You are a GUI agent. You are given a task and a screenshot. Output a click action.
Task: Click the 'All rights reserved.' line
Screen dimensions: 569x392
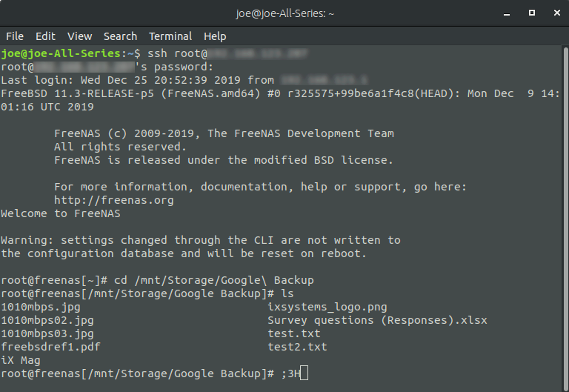point(120,147)
